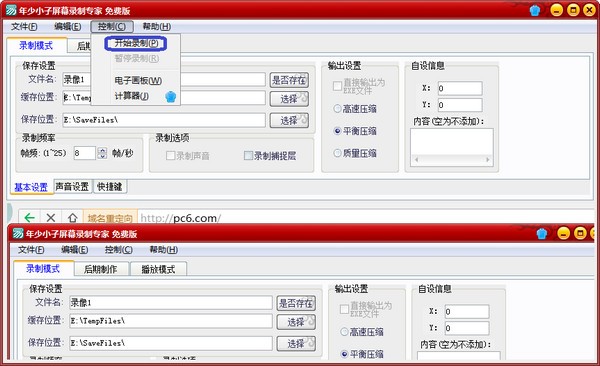This screenshot has width=600, height=366.
Task: Switch to 播放模式 tab in bottom window
Action: click(158, 269)
